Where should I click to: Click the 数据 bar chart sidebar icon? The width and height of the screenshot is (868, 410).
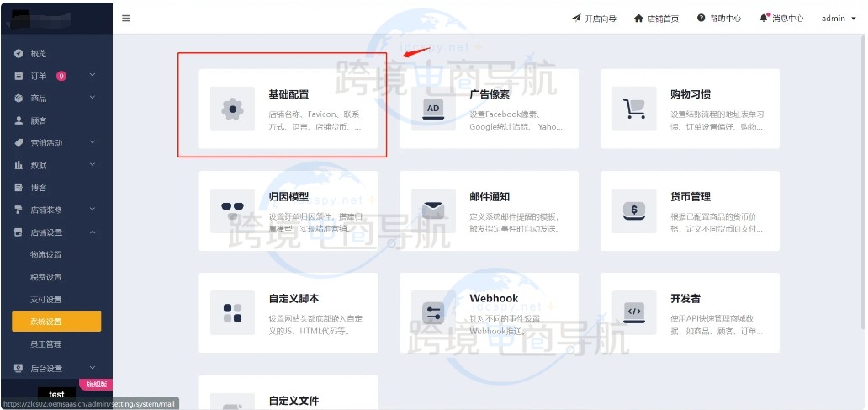tap(19, 165)
